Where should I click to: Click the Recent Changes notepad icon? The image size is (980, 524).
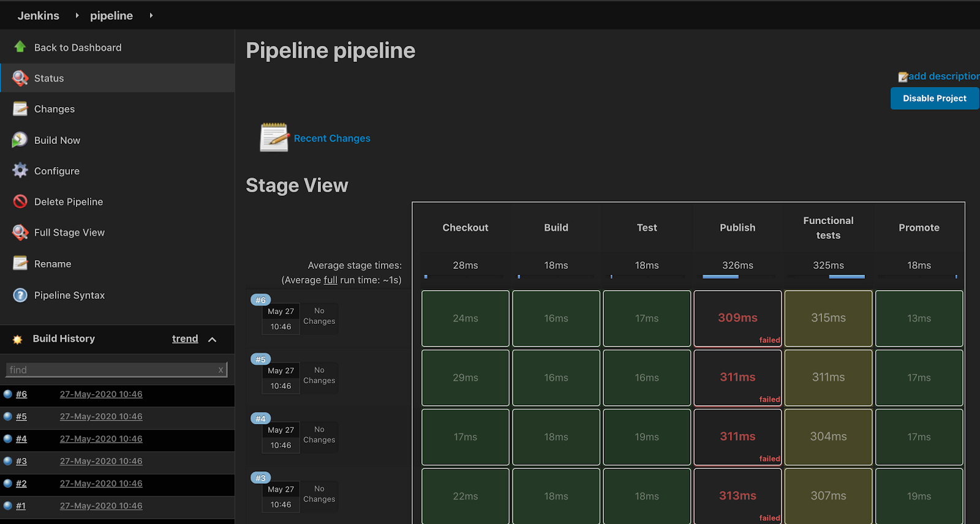coord(274,137)
